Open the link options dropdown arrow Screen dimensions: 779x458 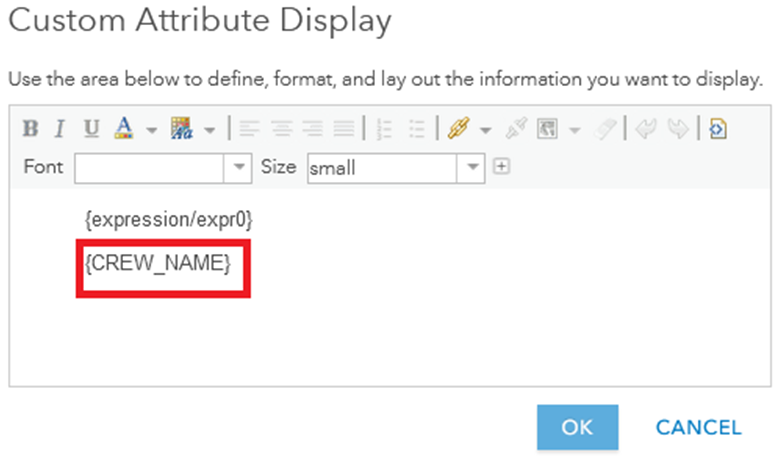pos(485,130)
